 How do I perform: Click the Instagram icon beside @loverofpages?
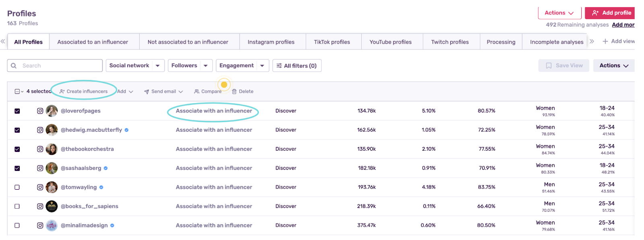(40, 111)
